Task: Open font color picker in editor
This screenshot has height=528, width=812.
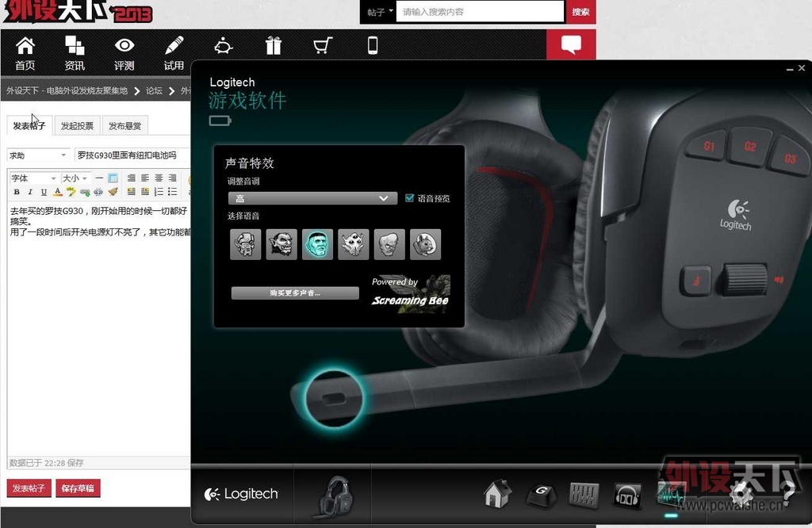Action: pos(57,192)
